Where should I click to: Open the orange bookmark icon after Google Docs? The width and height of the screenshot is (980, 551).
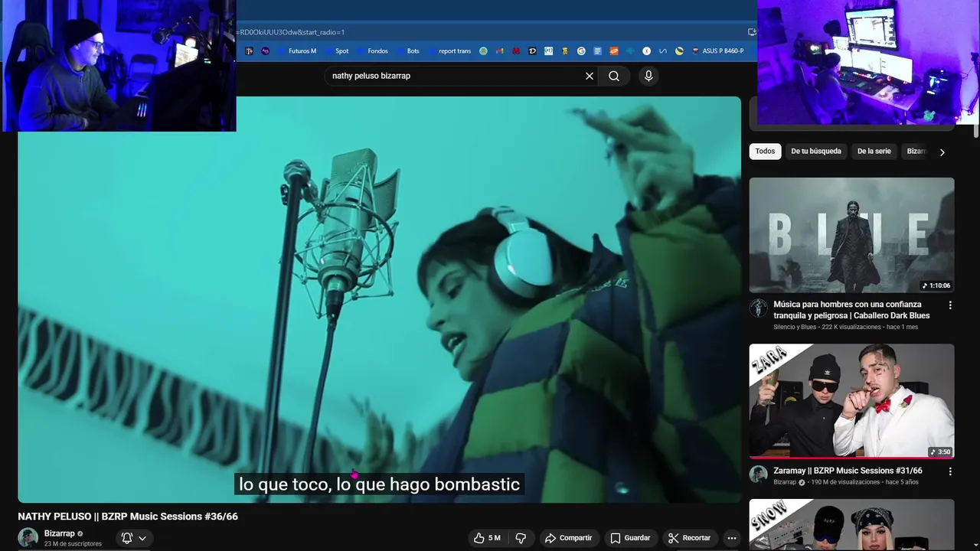pyautogui.click(x=614, y=51)
